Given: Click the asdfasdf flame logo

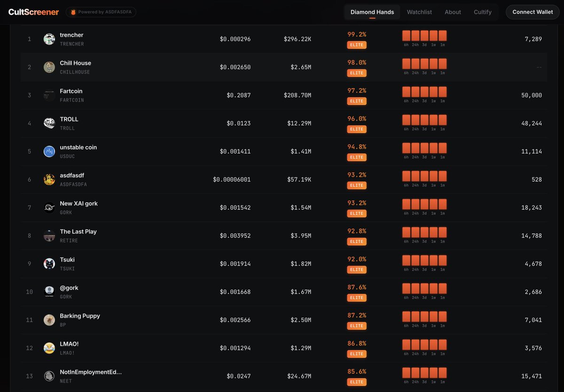Looking at the screenshot, I should pyautogui.click(x=49, y=179).
